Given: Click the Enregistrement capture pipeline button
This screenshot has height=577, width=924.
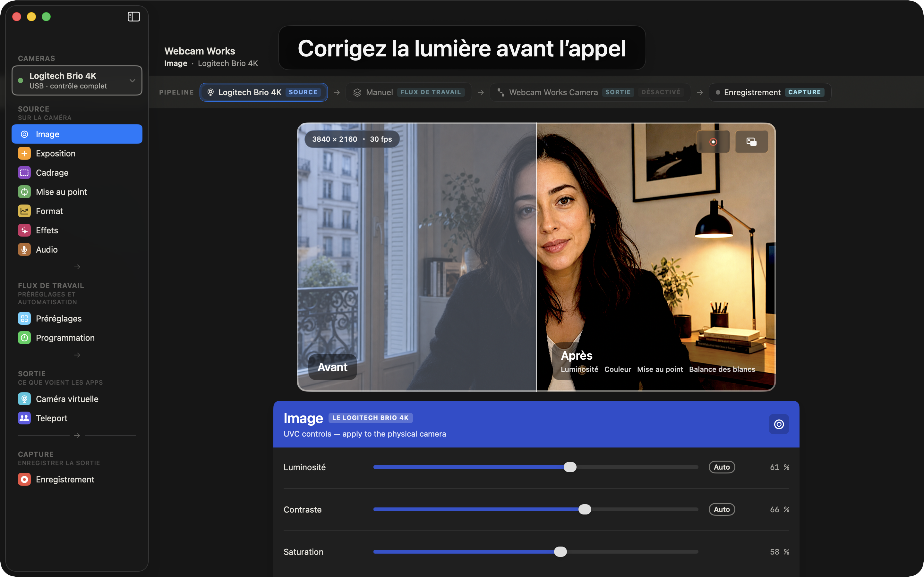Looking at the screenshot, I should click(770, 92).
